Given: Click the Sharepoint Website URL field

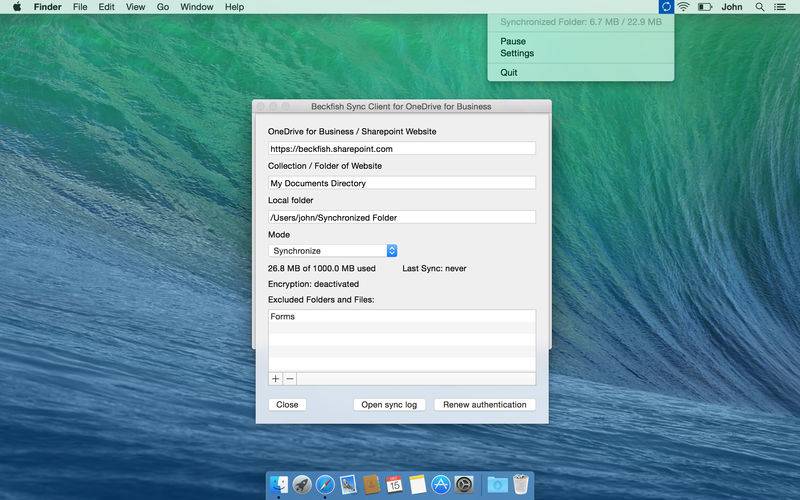Looking at the screenshot, I should tap(402, 148).
